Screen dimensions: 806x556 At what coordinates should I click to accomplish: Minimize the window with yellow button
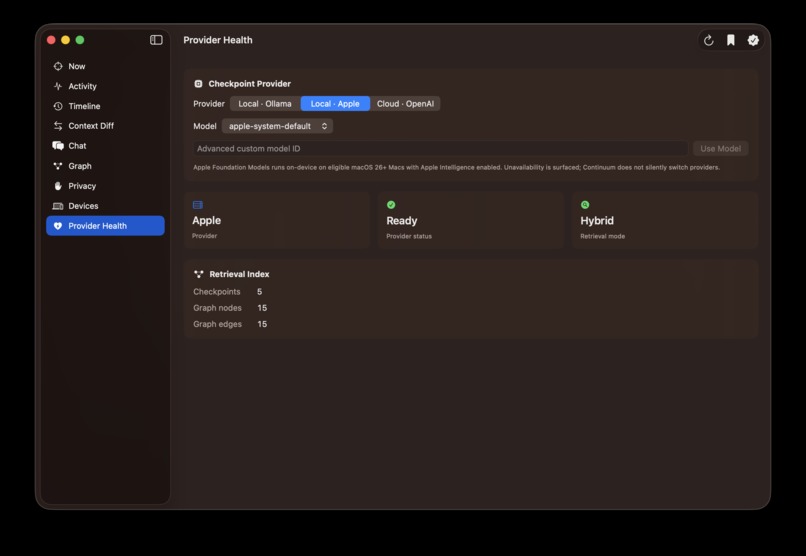pos(65,40)
